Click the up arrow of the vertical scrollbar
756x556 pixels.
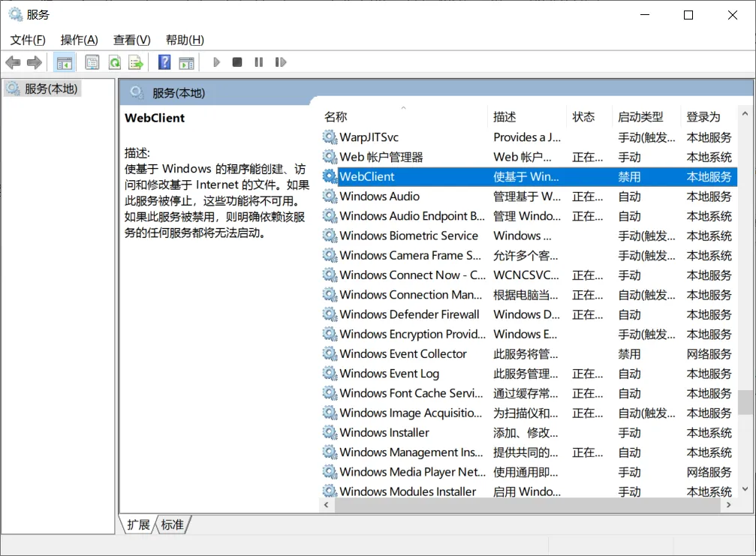pos(745,114)
